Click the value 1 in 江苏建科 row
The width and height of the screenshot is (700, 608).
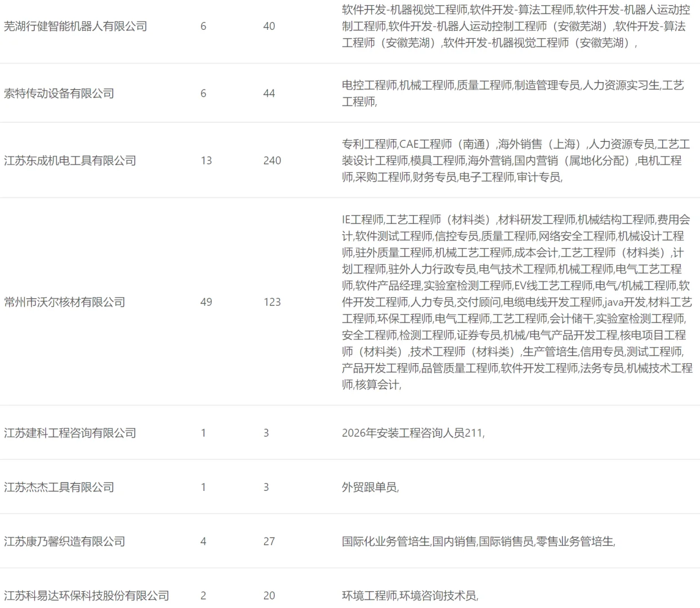coord(203,433)
